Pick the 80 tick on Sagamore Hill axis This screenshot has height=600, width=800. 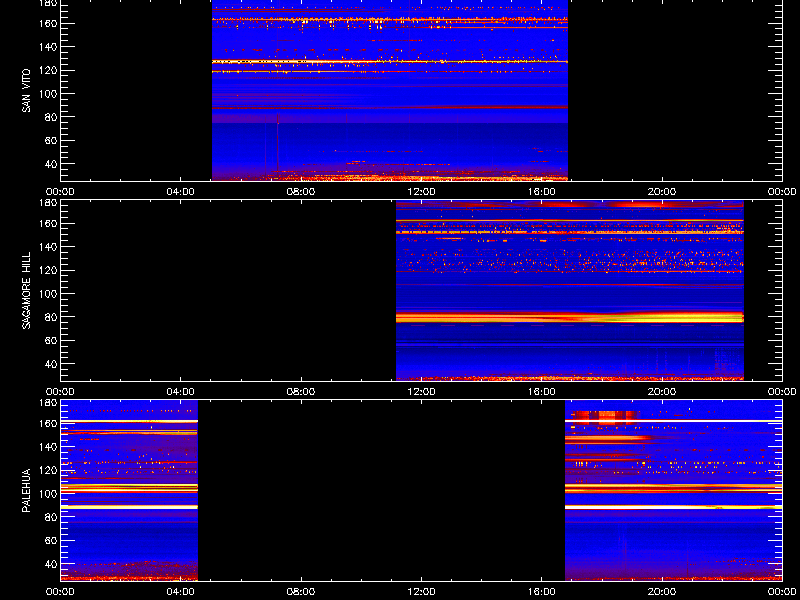(51, 317)
